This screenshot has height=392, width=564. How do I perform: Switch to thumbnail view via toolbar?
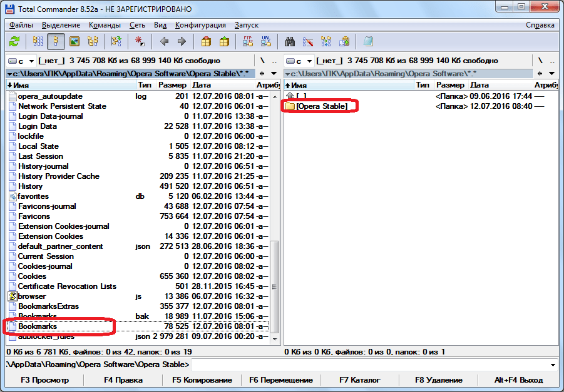point(74,42)
